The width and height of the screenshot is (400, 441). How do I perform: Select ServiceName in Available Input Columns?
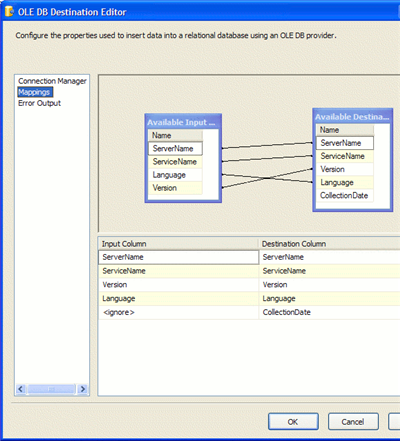[x=175, y=162]
